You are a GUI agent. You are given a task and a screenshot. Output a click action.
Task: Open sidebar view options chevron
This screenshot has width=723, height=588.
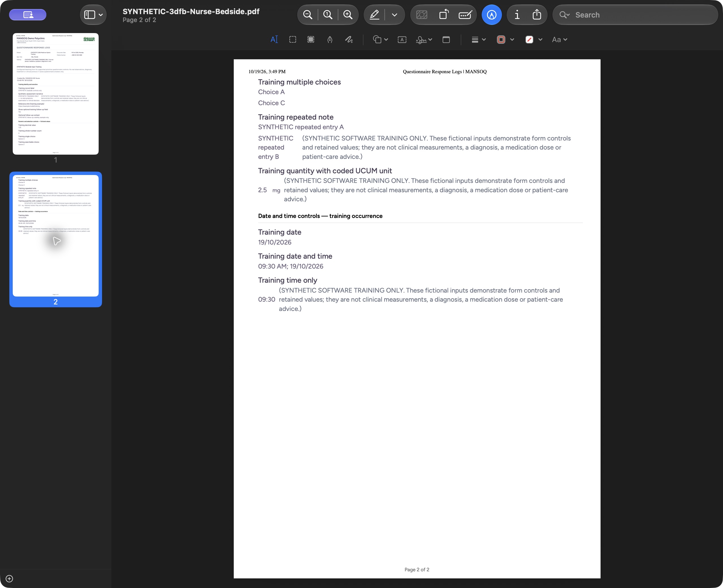[x=101, y=15]
